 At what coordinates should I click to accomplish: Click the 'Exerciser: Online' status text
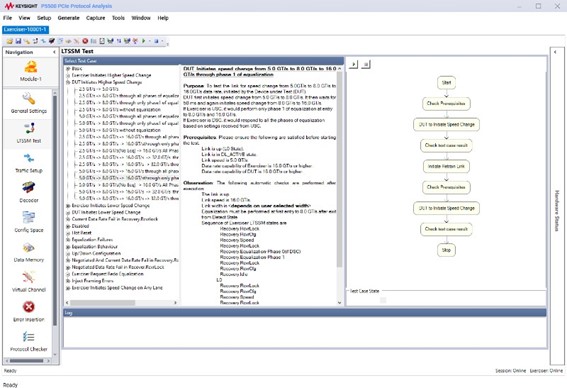point(546,371)
